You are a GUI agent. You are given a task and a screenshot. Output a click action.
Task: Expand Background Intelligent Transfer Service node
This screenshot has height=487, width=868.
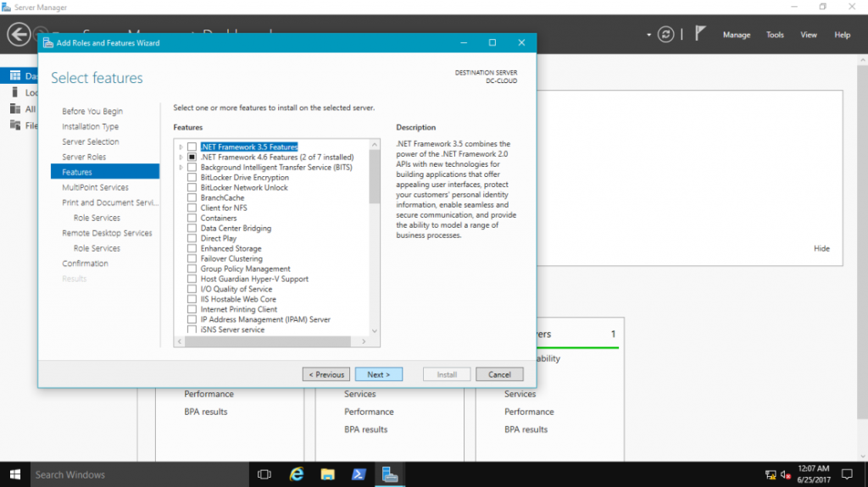click(x=181, y=167)
